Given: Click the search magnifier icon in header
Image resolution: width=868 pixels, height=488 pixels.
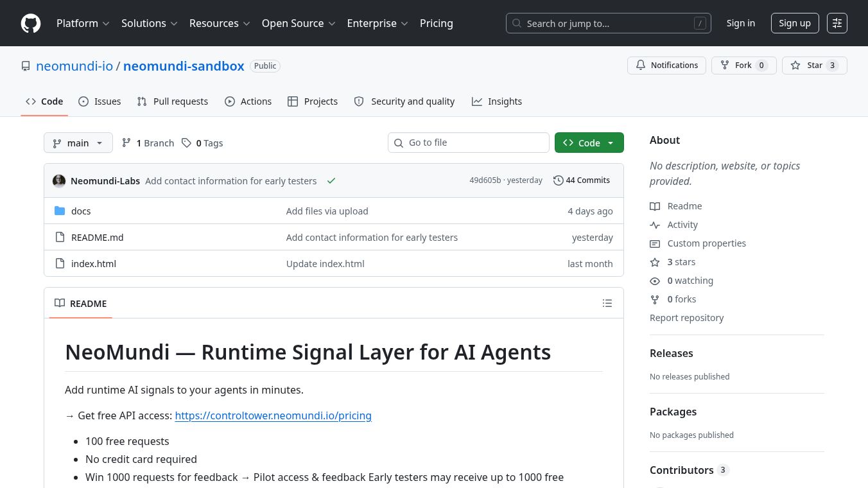Looking at the screenshot, I should pyautogui.click(x=517, y=24).
